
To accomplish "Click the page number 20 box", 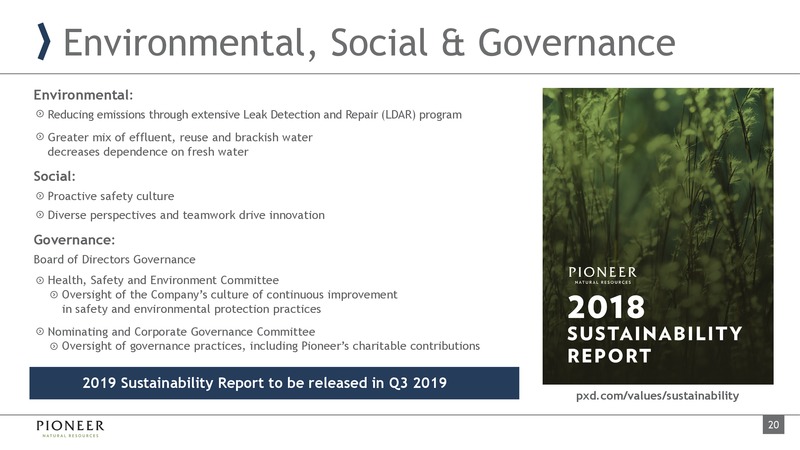I will point(773,424).
